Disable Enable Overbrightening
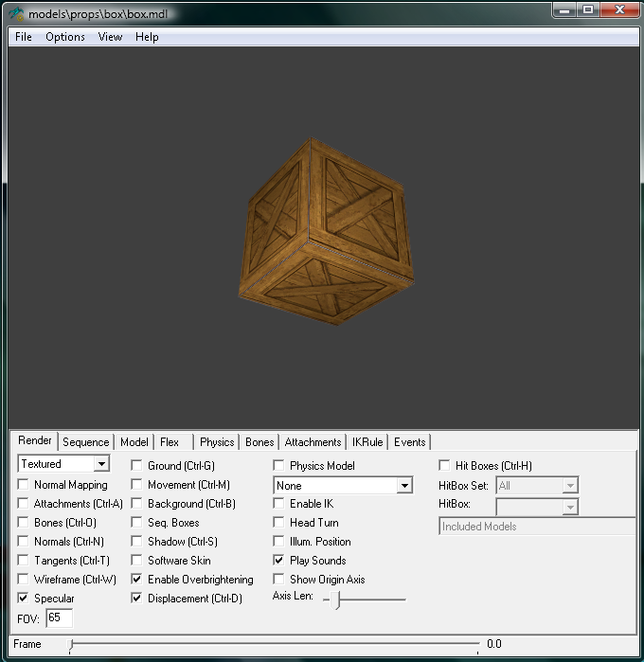 point(137,580)
